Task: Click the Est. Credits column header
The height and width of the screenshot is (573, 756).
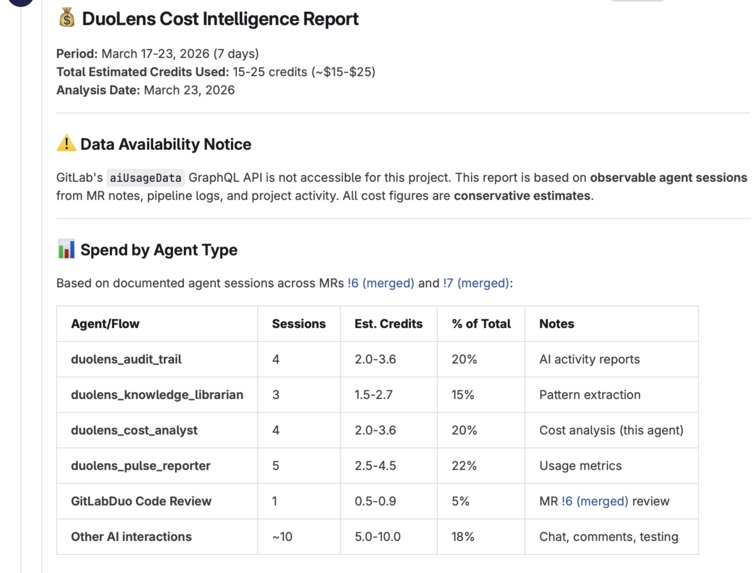Action: (389, 324)
